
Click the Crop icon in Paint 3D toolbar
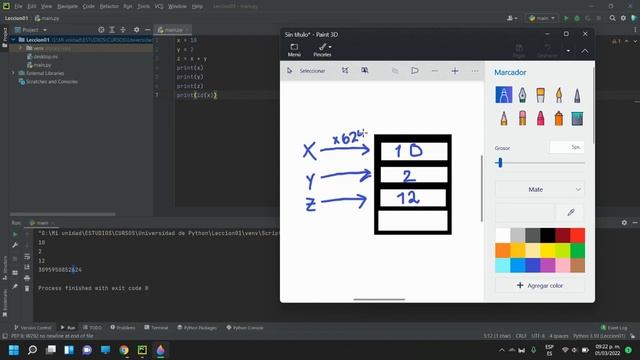click(x=345, y=71)
